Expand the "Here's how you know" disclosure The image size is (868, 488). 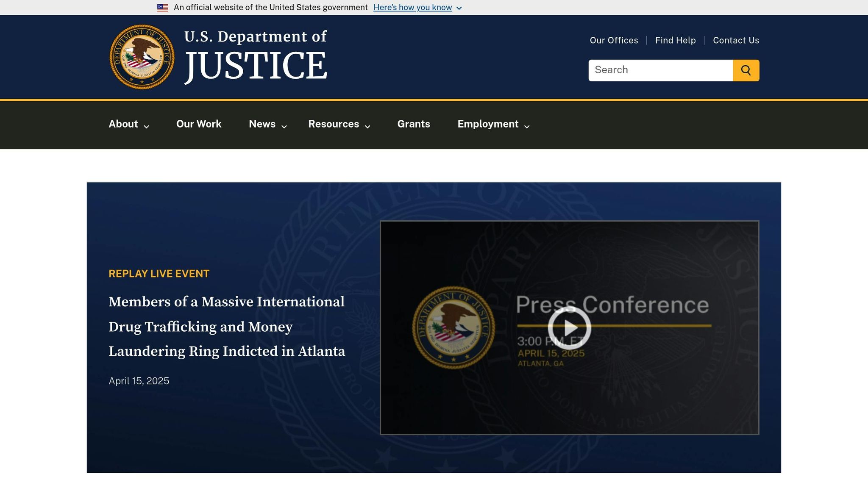point(412,7)
